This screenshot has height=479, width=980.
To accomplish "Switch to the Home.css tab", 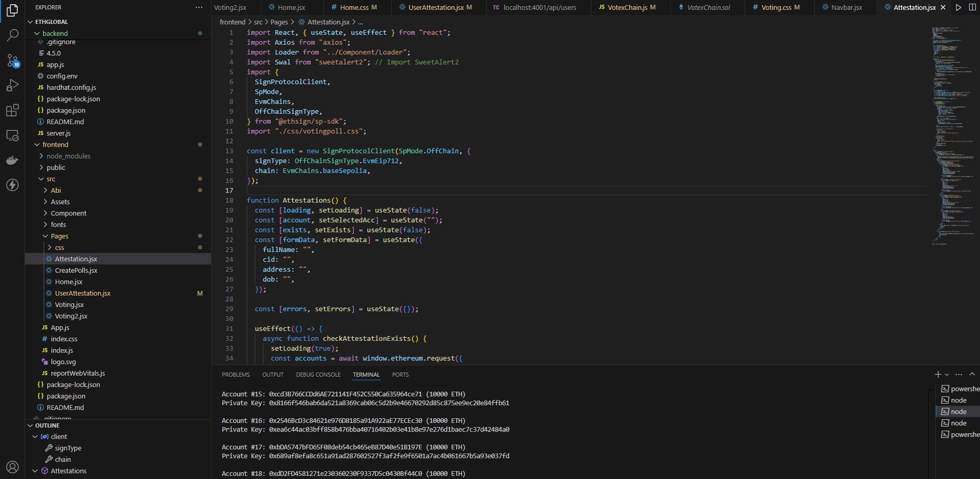I will tap(357, 7).
